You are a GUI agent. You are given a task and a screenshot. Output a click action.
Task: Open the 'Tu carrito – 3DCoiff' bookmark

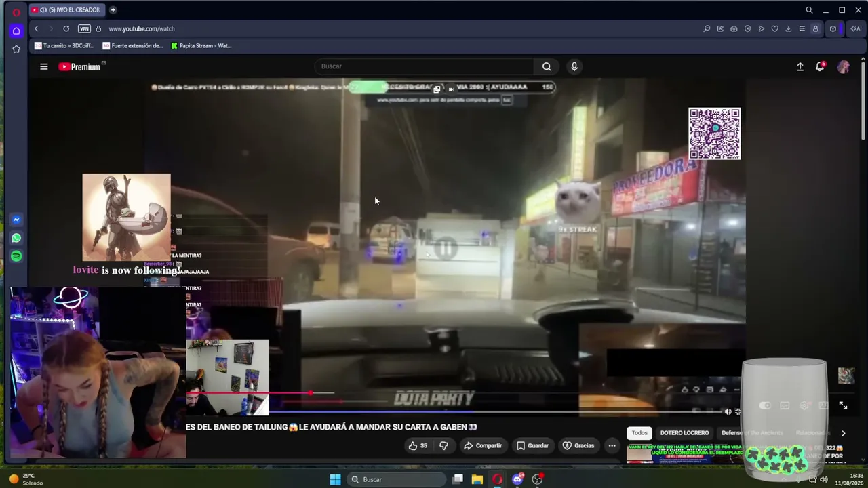[65, 46]
